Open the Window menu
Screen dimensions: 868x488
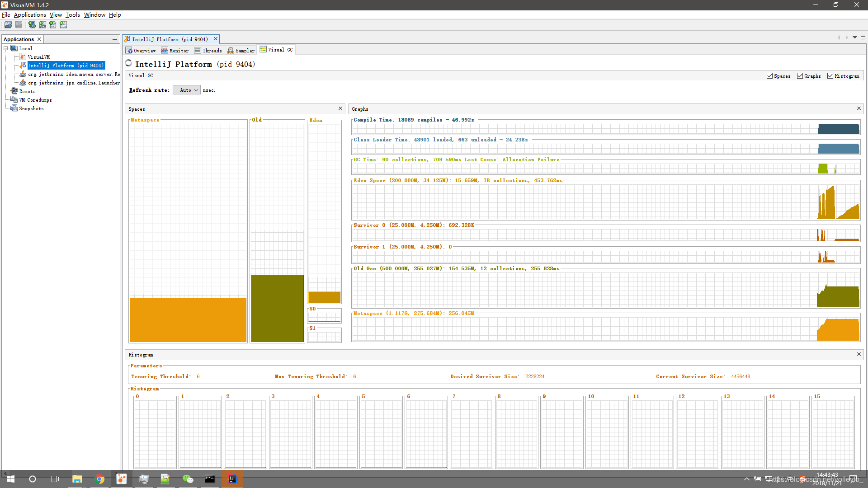[x=94, y=14]
